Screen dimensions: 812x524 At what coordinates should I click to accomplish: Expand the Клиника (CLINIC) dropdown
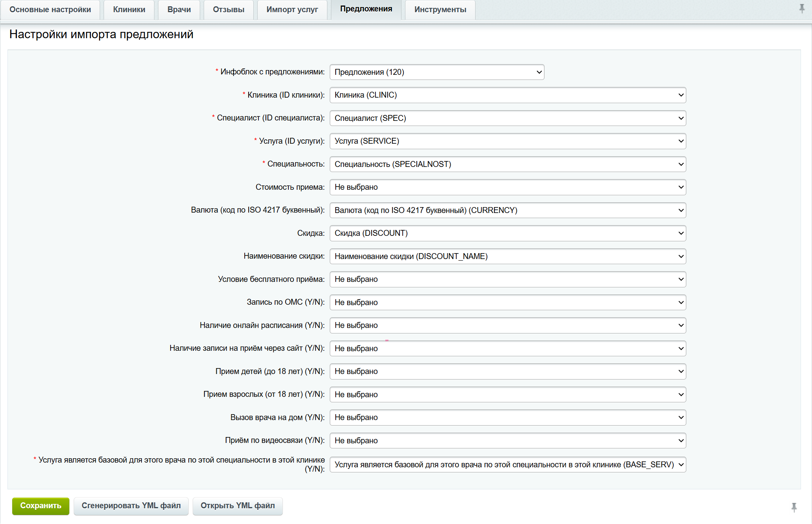pyautogui.click(x=507, y=95)
